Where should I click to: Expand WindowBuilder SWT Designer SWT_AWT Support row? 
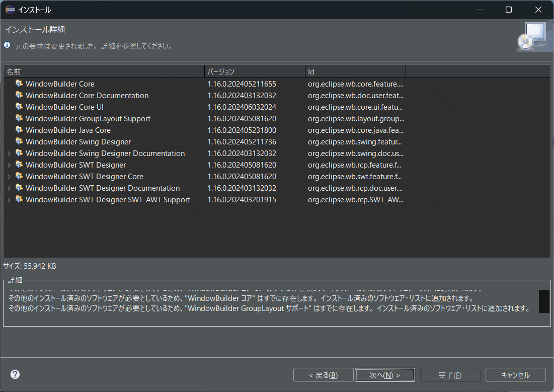point(9,200)
